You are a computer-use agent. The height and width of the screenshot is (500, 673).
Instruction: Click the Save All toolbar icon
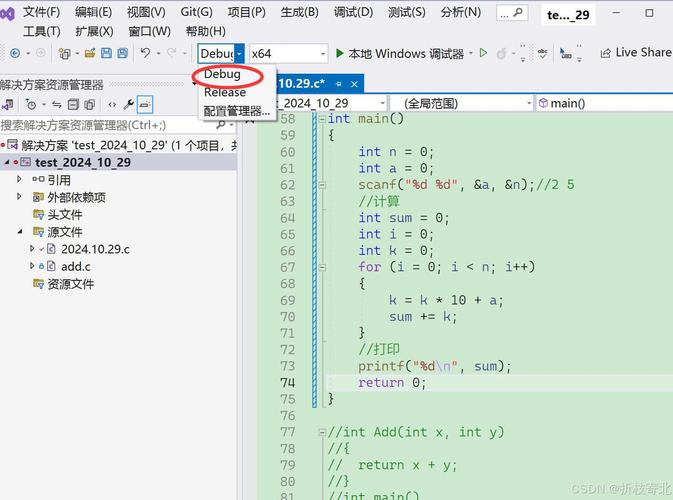point(122,53)
